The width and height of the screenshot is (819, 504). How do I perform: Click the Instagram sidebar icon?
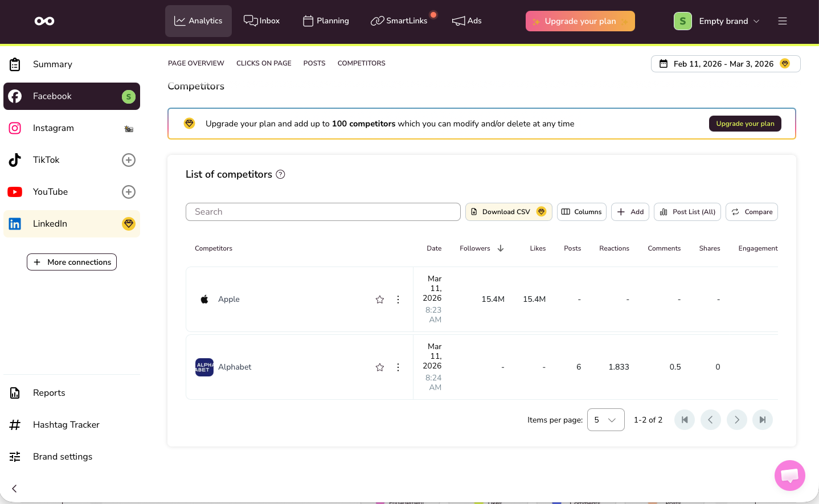[15, 128]
